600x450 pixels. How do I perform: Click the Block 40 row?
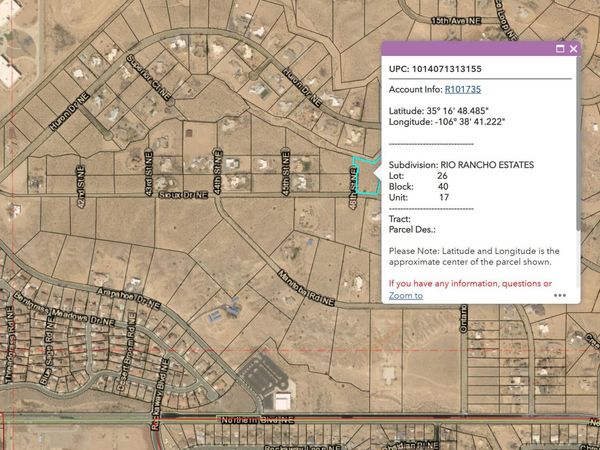419,186
